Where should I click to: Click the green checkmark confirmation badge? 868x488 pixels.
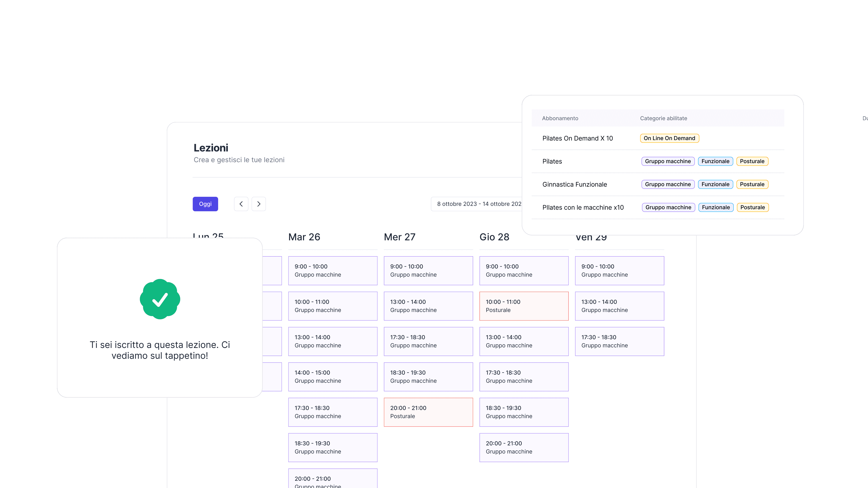point(160,299)
